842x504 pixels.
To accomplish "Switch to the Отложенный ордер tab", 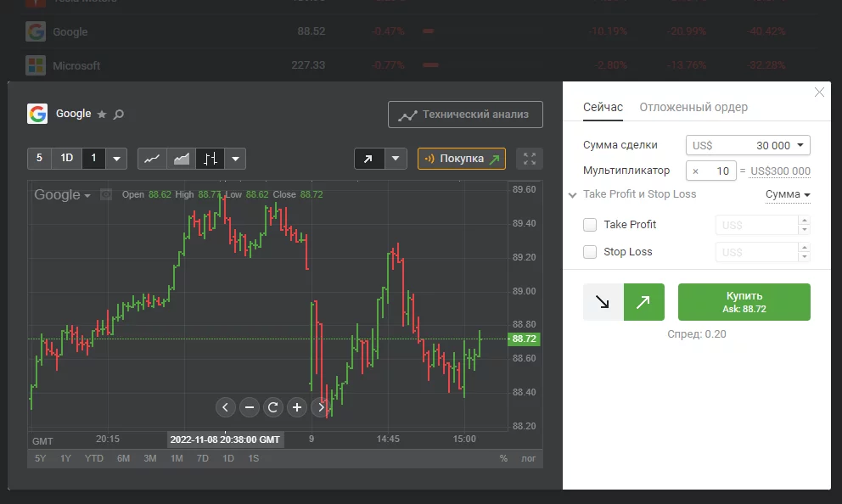I will (x=693, y=108).
